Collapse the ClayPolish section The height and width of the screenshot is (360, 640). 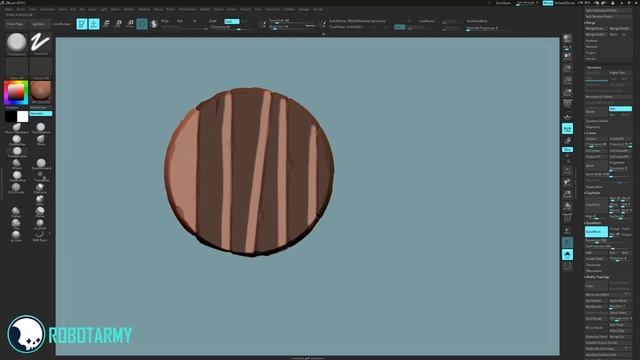[x=593, y=193]
